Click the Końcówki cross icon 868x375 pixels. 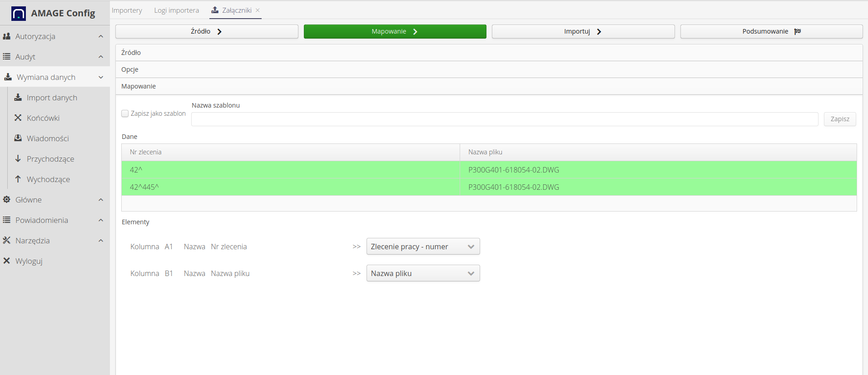tap(18, 118)
